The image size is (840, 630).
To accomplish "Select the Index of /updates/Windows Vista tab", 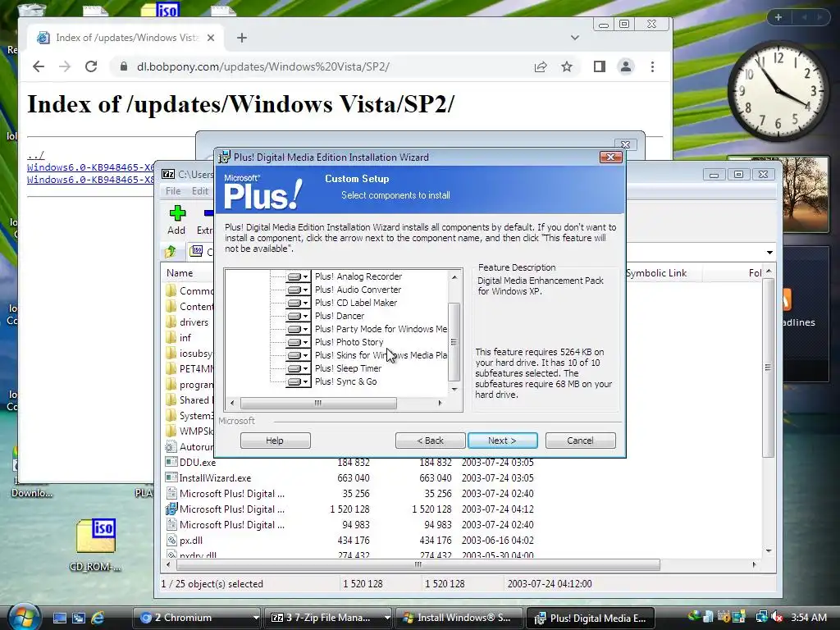I will click(x=126, y=38).
